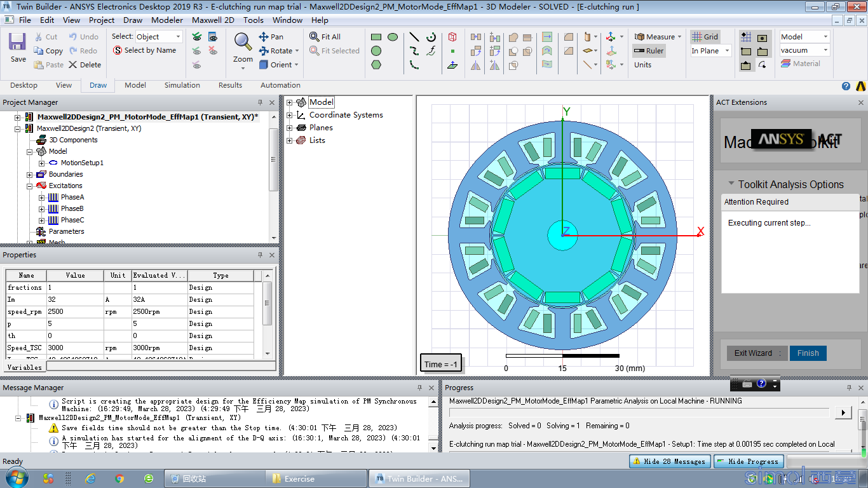Screen dimensions: 868x488
Task: Click the Hide Progress button
Action: 747,461
